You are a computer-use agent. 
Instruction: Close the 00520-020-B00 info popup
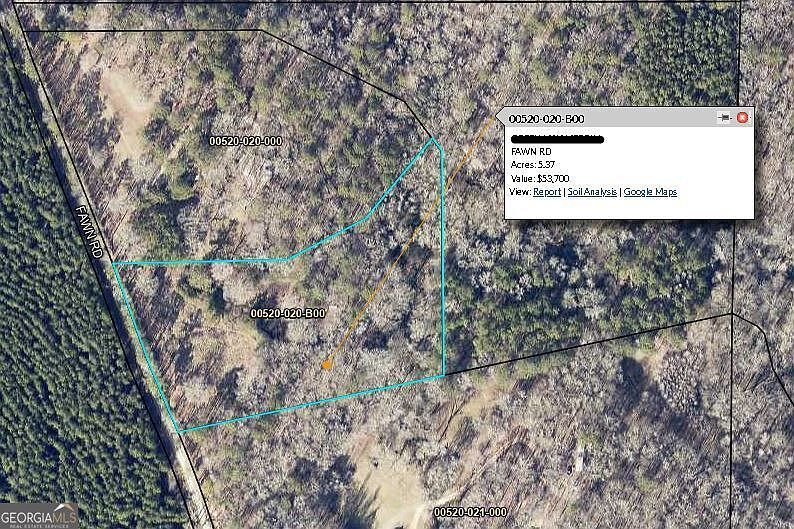coord(742,118)
